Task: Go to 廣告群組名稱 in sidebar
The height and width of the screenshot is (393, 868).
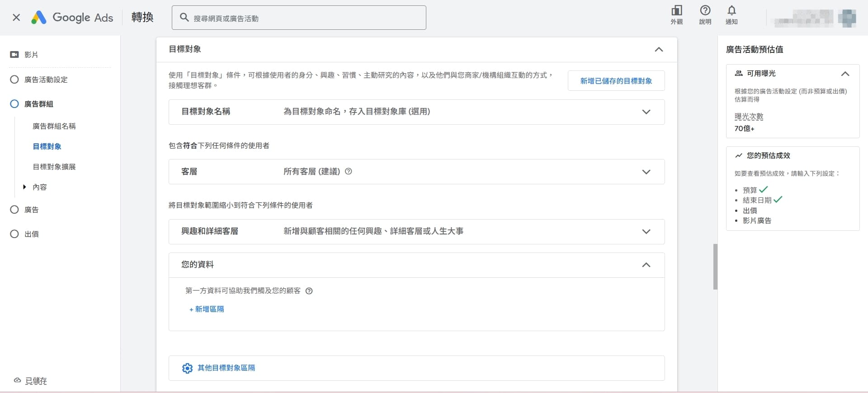Action: (x=54, y=126)
